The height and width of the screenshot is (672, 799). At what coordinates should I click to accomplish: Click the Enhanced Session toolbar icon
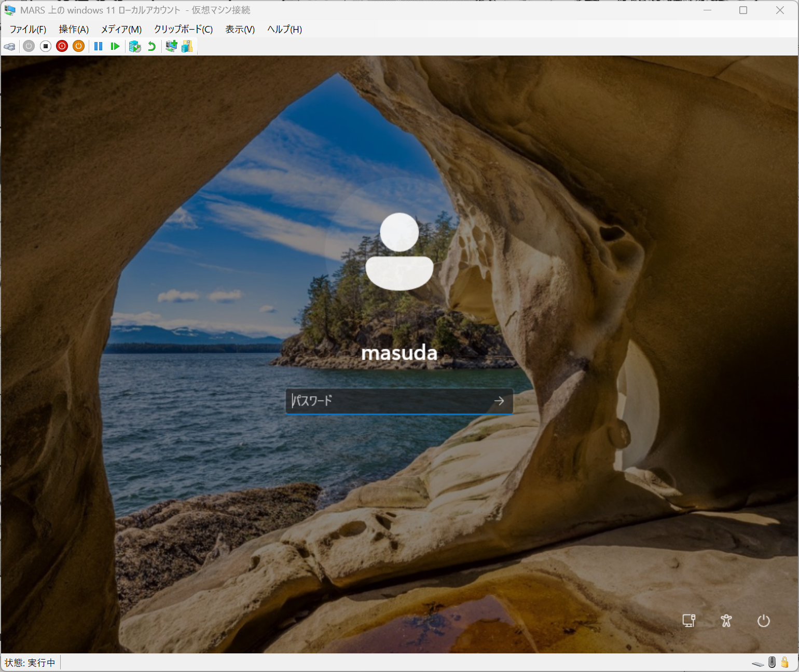point(171,47)
